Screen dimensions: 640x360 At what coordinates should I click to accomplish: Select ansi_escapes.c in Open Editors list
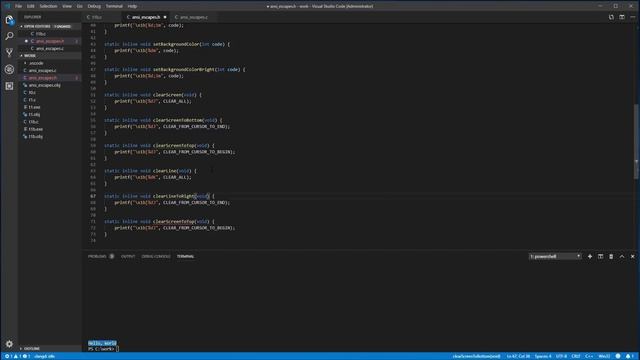point(49,48)
